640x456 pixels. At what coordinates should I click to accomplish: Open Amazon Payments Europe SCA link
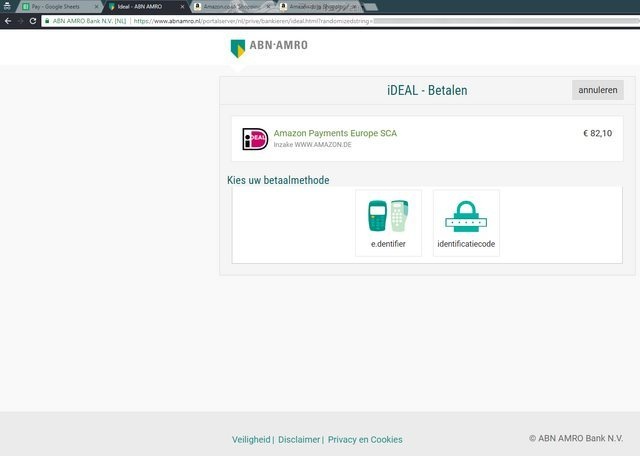[335, 133]
